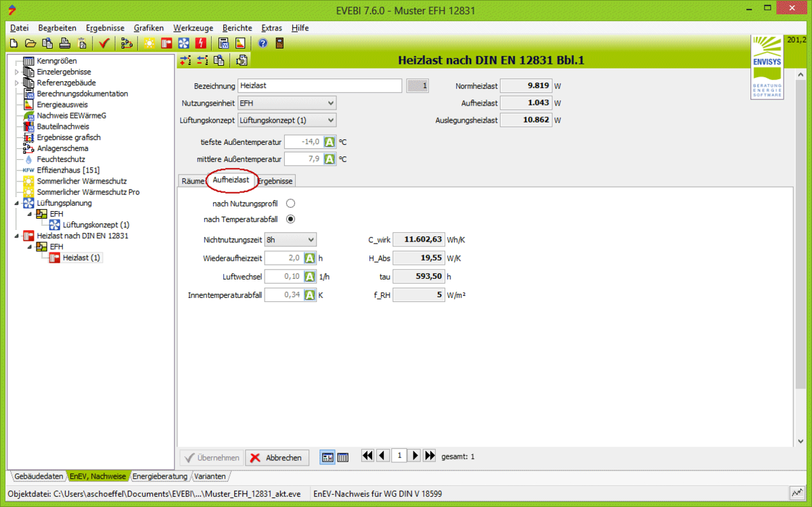Toggle auto A button for Innentemperaturabfall

click(x=309, y=294)
